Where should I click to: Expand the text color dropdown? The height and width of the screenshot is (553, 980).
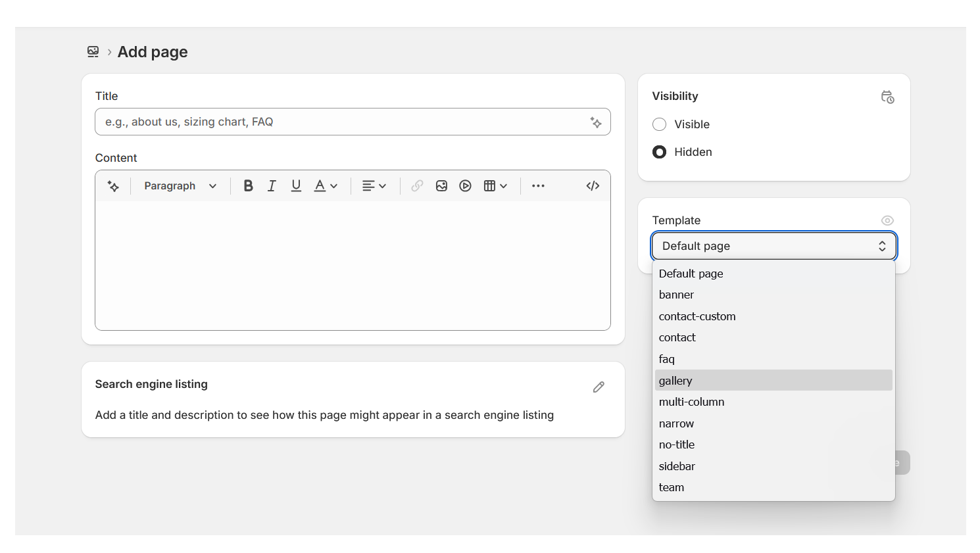pyautogui.click(x=326, y=186)
